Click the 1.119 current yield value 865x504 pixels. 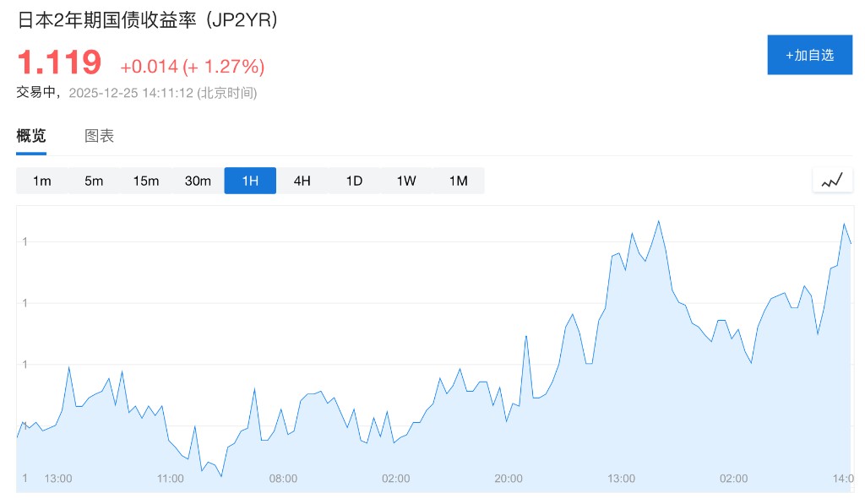tap(59, 62)
